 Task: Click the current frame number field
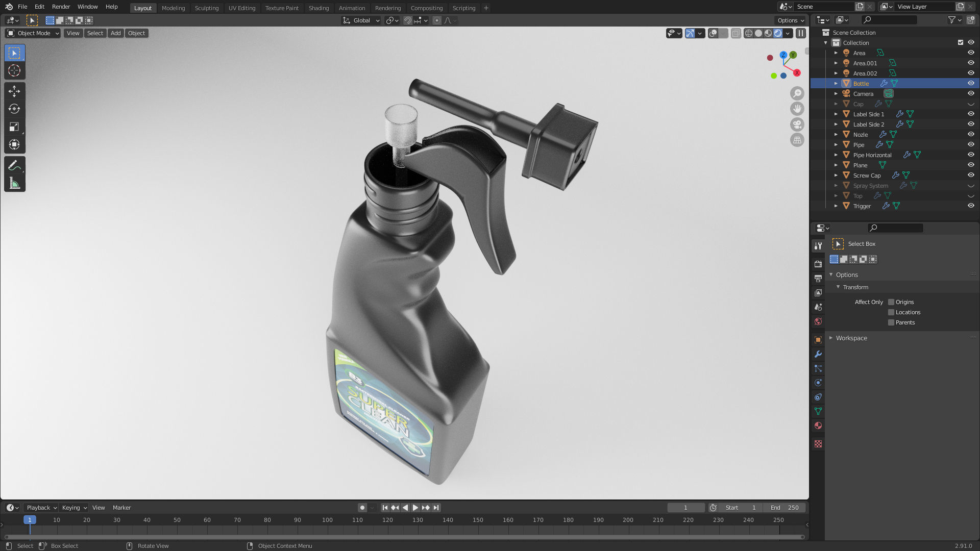click(685, 508)
